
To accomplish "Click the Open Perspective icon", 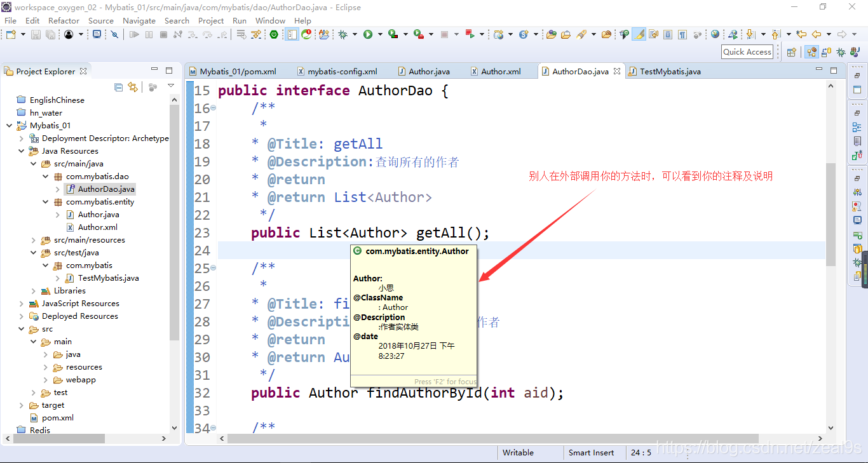I will tap(791, 52).
